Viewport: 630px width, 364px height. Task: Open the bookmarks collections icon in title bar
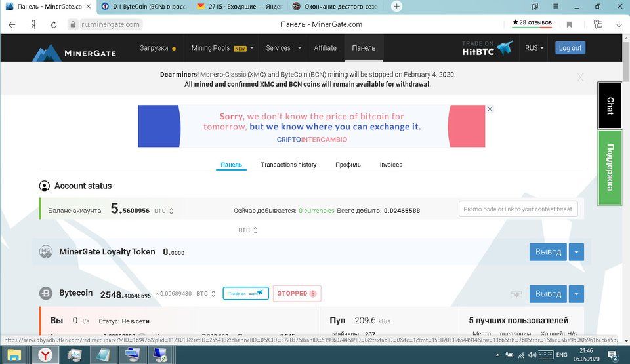535,6
